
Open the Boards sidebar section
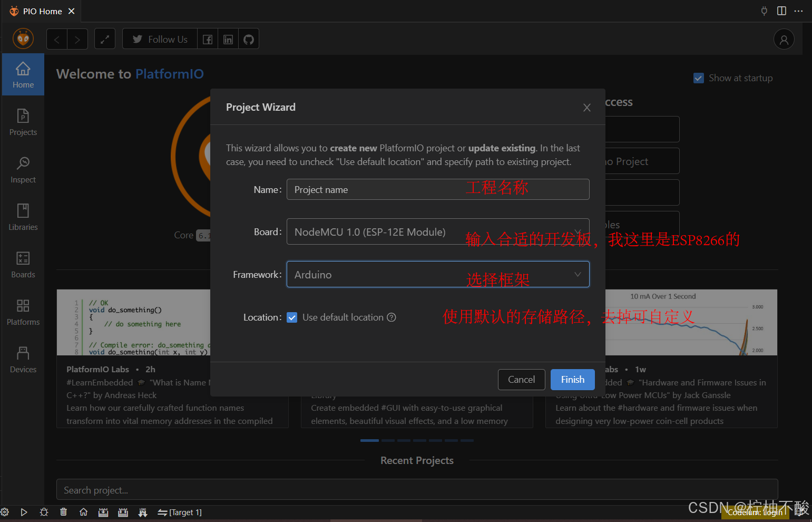(x=23, y=264)
